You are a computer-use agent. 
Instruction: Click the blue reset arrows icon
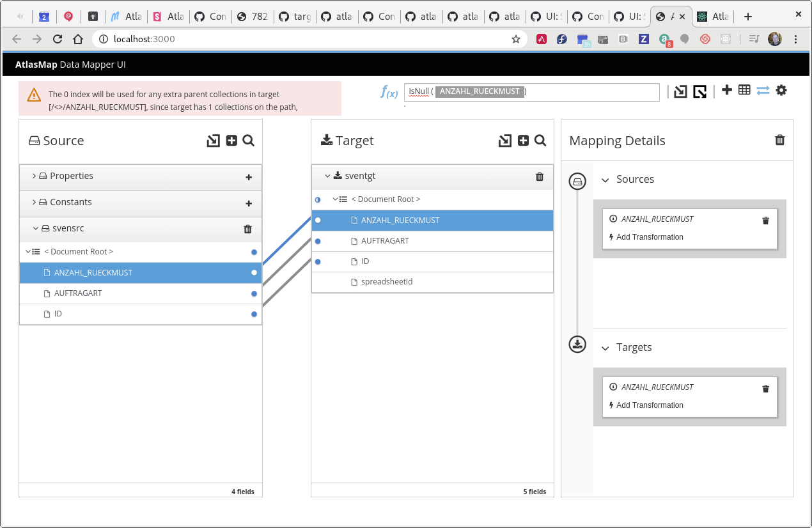click(762, 90)
